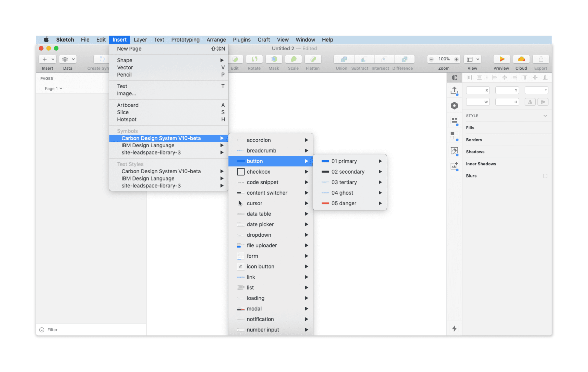
Task: Click the red 05 danger color swatch
Action: tap(325, 203)
